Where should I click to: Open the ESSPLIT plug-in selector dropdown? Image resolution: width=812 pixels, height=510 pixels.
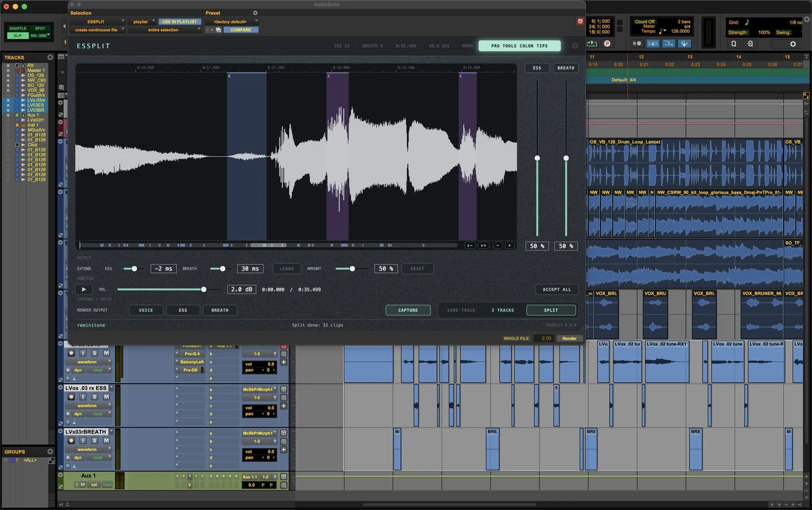pyautogui.click(x=97, y=22)
